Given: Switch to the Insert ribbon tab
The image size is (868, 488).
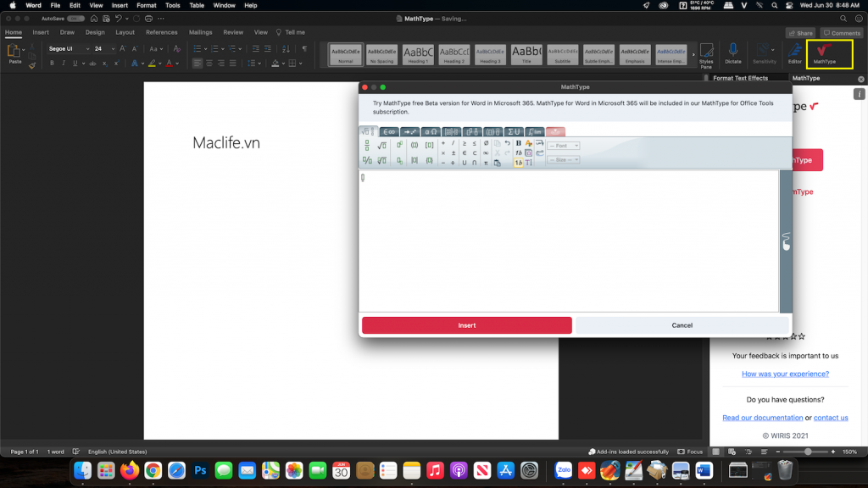Looking at the screenshot, I should [x=40, y=32].
